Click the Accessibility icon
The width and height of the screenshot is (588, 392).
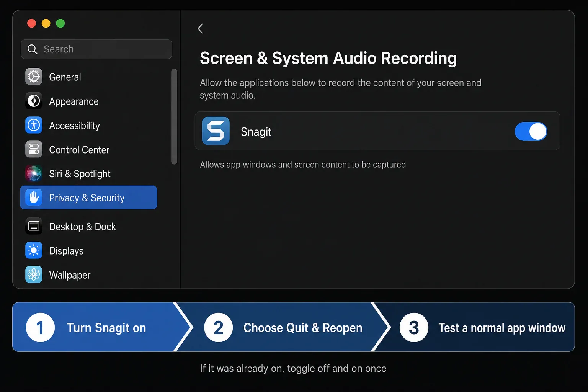click(x=34, y=125)
